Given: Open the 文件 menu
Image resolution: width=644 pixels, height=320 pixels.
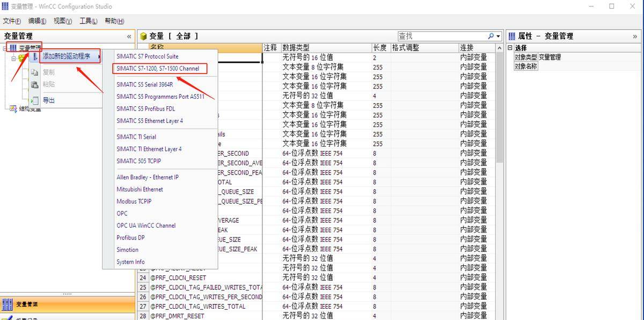Looking at the screenshot, I should point(11,20).
